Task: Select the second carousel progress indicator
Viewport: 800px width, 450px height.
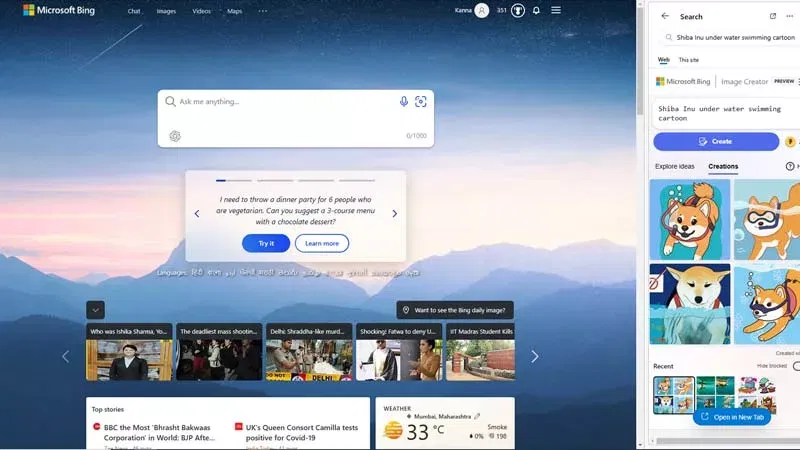Action: pyautogui.click(x=275, y=180)
